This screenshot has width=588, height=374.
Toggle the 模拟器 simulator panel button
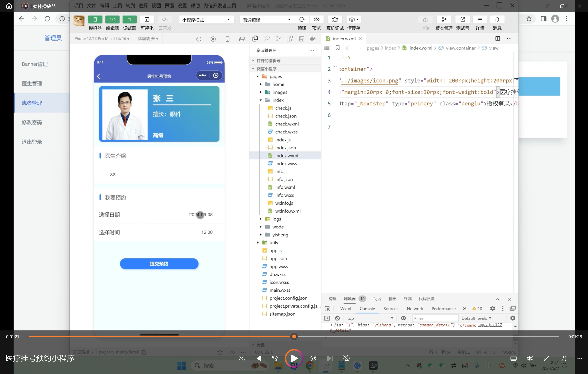pos(95,20)
